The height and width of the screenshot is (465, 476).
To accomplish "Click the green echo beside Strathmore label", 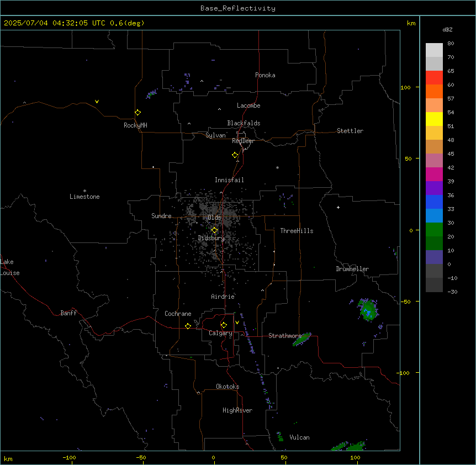I will (302, 339).
